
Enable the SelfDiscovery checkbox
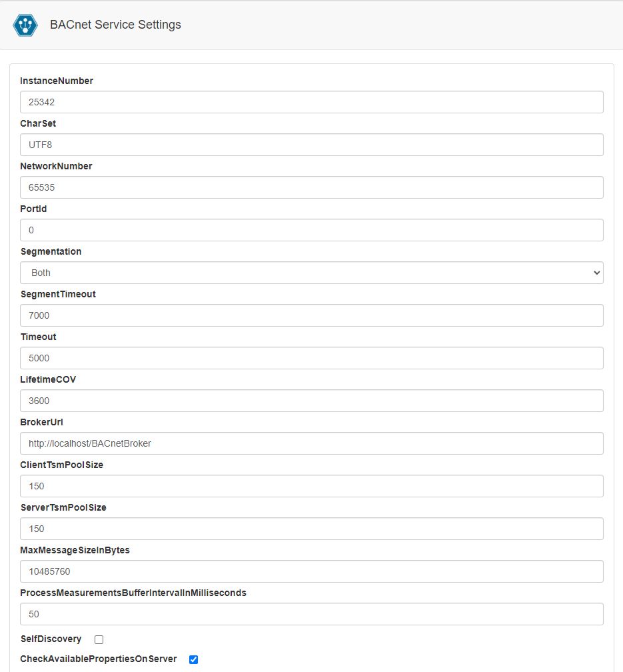coord(98,639)
